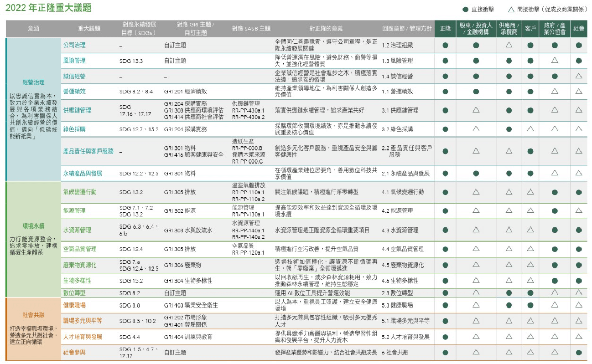Click the 公司治理 topic name

74,45
